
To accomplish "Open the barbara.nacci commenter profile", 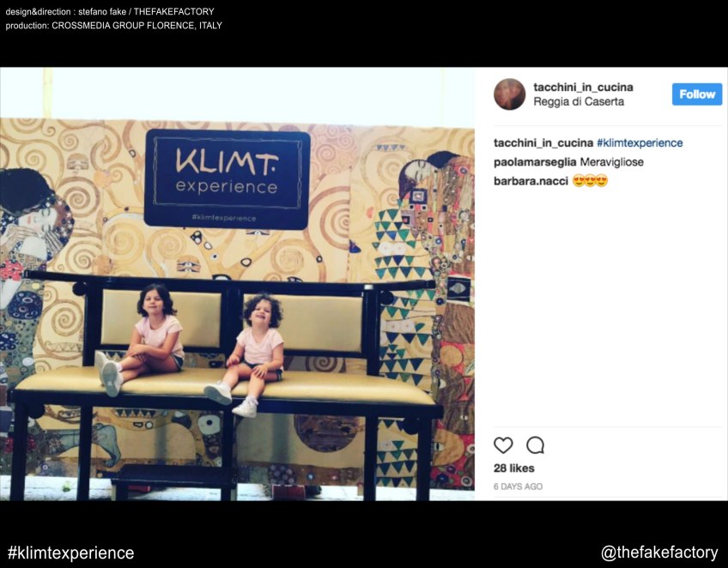I will tap(531, 181).
